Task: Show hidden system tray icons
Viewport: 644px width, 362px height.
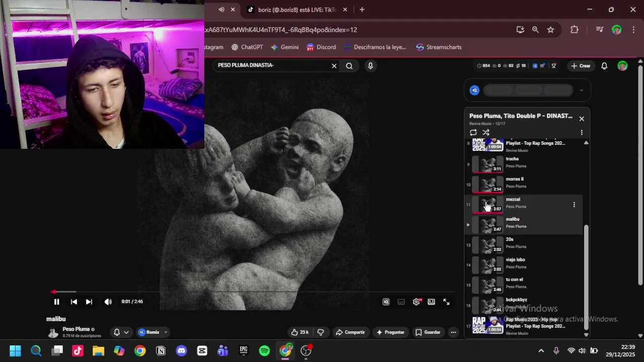Action: 541,351
